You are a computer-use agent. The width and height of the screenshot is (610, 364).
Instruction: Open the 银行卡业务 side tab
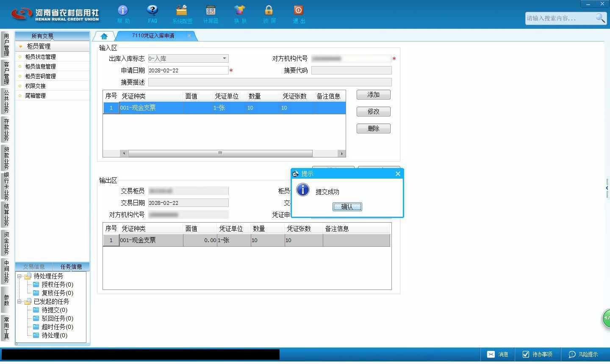[6, 186]
